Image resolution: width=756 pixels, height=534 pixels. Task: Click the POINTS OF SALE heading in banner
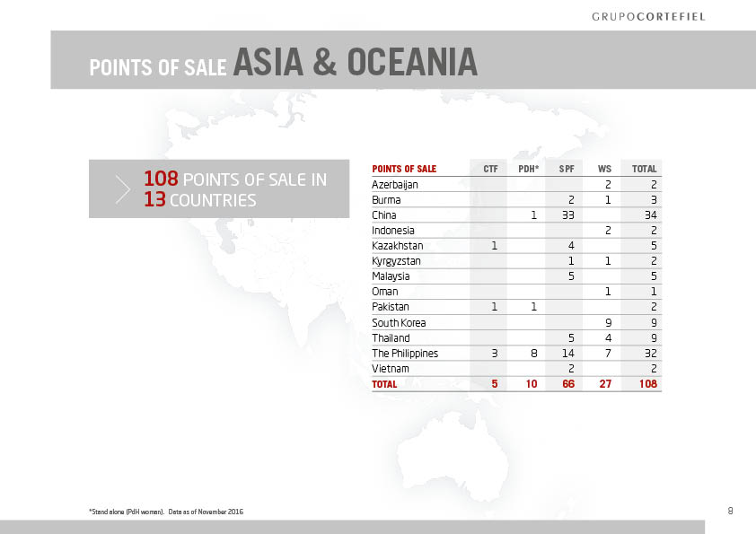(x=158, y=67)
